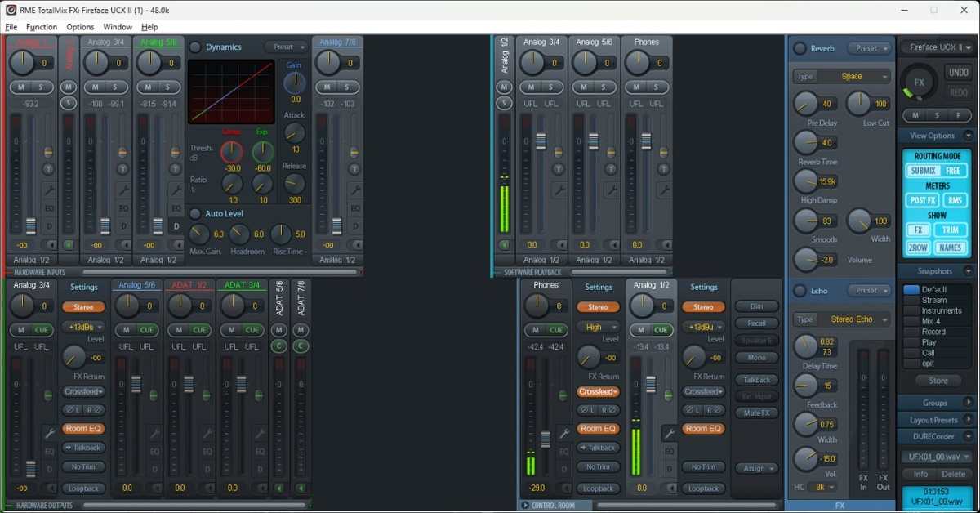Enable the Dynamics section power button

pyautogui.click(x=195, y=47)
